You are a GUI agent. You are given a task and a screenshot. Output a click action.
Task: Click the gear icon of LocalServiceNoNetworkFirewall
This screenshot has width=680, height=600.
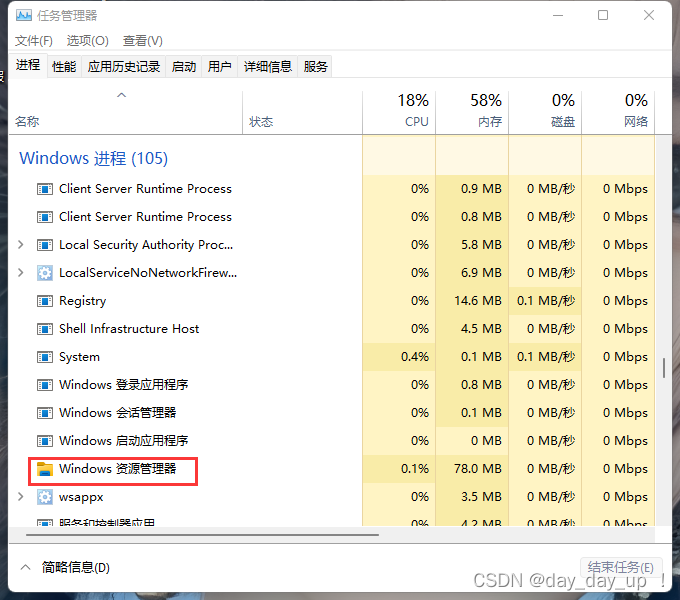tap(45, 273)
